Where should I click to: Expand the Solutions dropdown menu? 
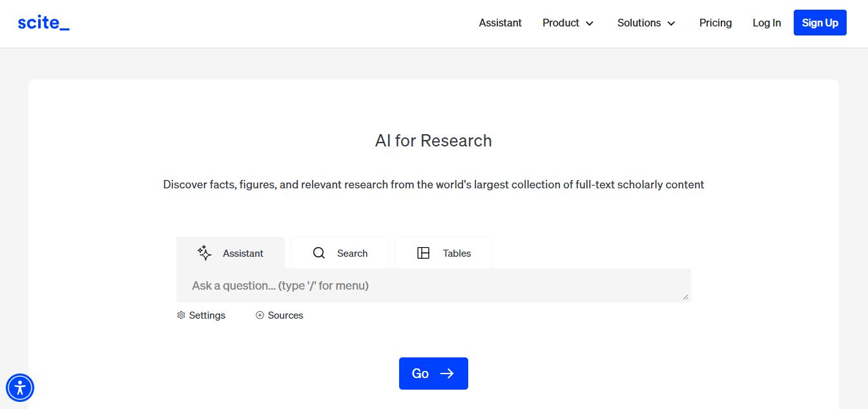646,23
